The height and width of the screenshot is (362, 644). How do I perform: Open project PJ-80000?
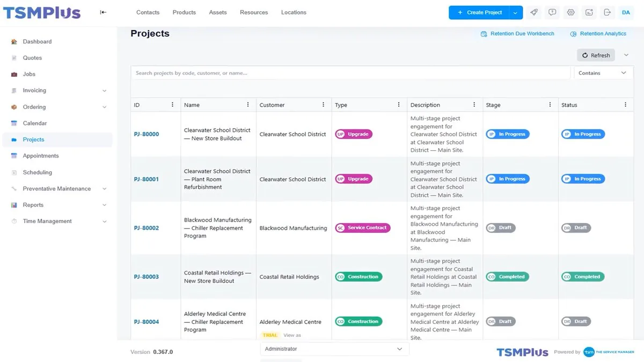[x=147, y=134]
